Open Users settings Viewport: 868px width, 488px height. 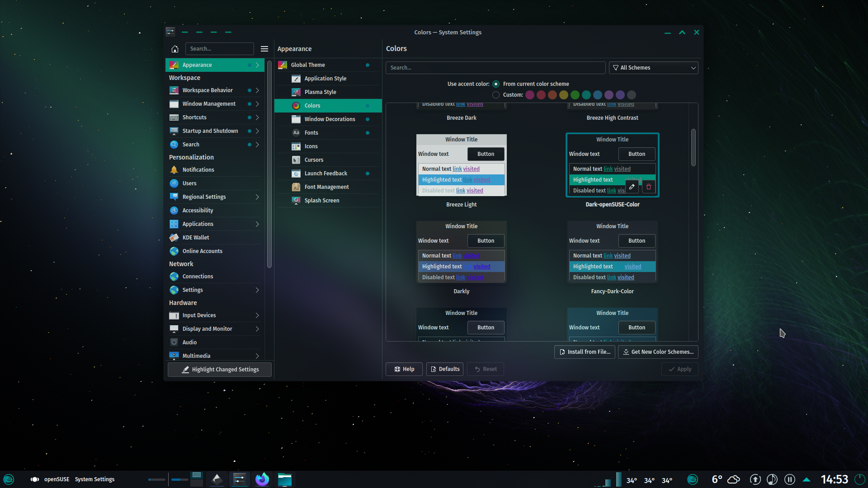215,183
